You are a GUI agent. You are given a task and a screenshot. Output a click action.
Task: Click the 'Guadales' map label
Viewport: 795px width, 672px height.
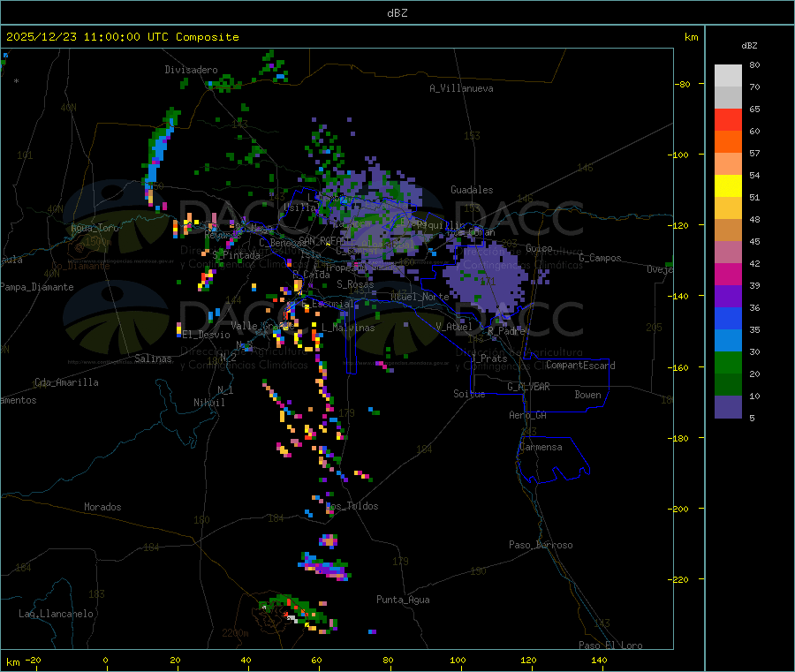[472, 190]
